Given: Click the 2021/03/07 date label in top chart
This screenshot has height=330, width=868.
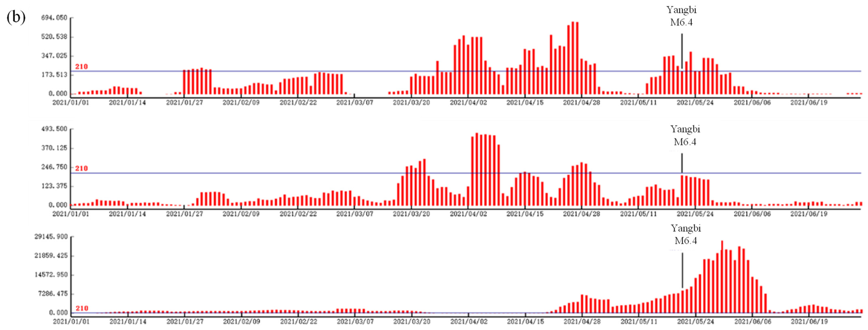Looking at the screenshot, I should click(x=354, y=102).
